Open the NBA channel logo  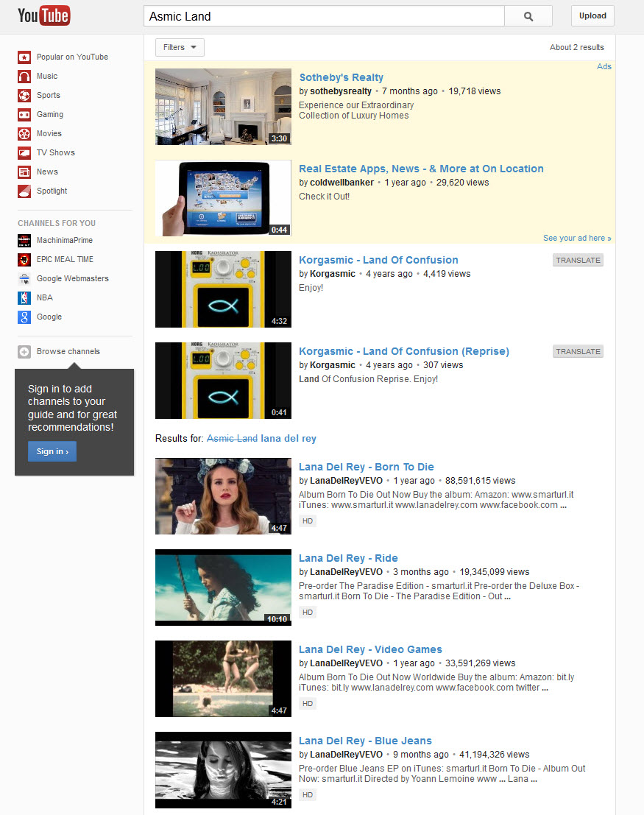pos(24,298)
